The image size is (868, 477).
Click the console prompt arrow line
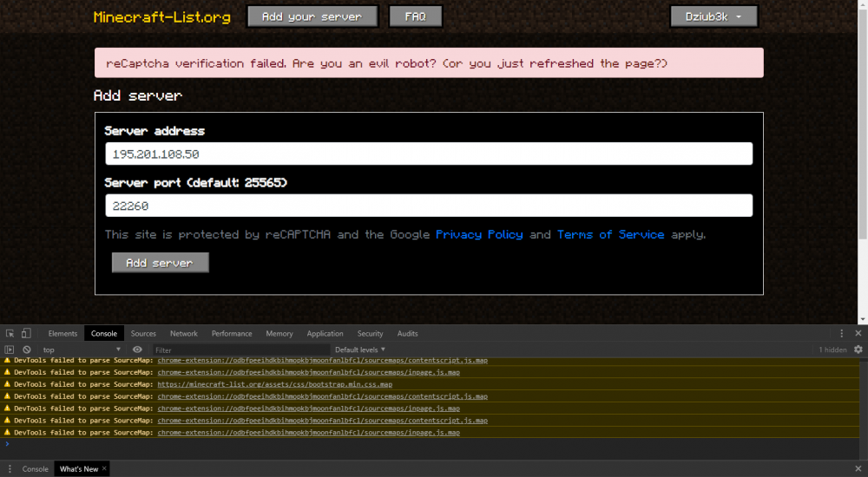tap(431, 444)
